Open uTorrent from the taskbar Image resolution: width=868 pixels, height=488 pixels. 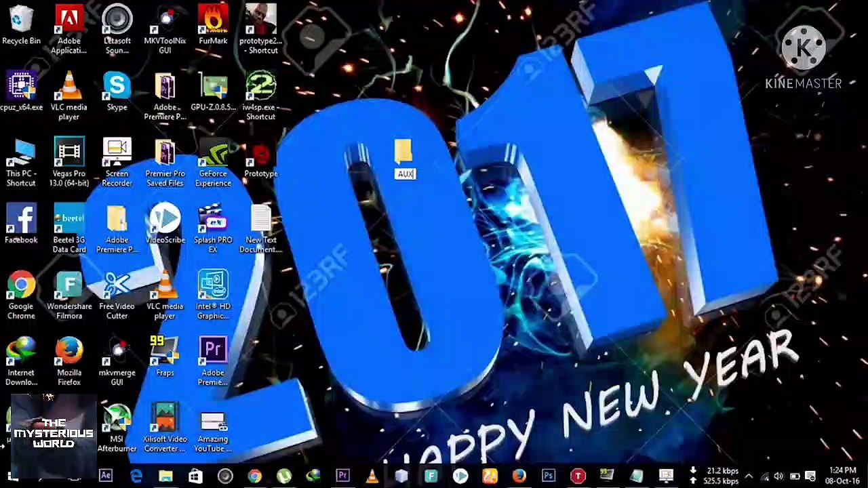point(283,476)
